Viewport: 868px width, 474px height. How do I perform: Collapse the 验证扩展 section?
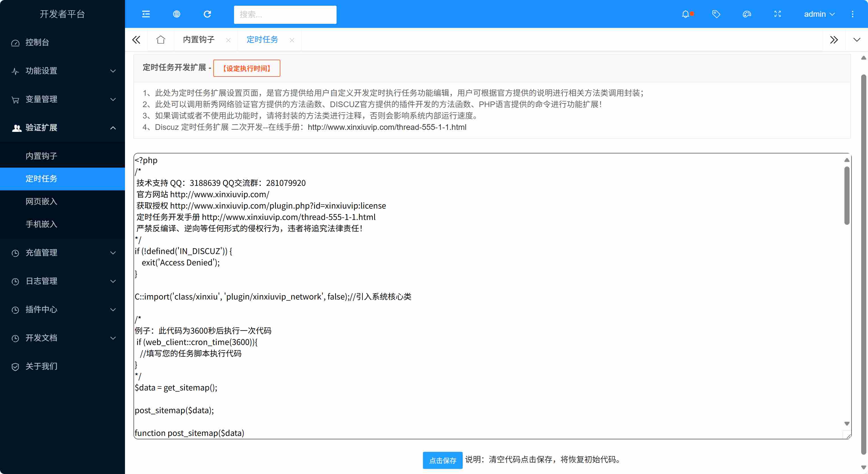pyautogui.click(x=62, y=128)
